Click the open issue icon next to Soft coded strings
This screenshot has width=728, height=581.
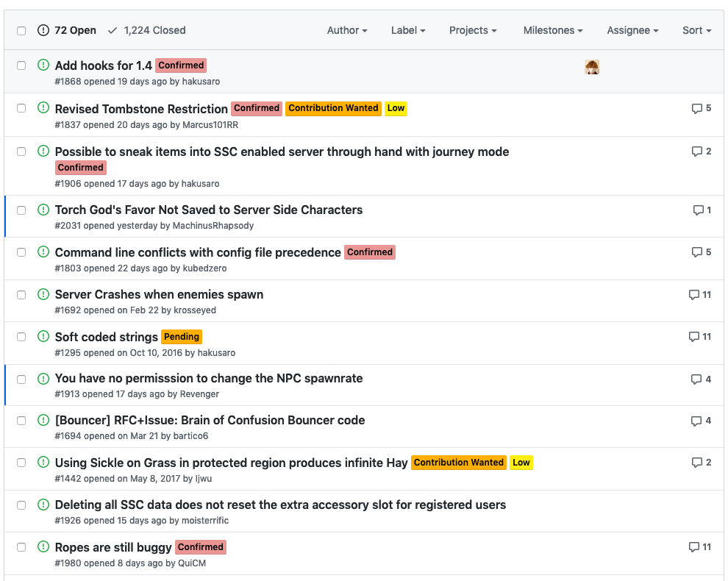[x=43, y=336]
